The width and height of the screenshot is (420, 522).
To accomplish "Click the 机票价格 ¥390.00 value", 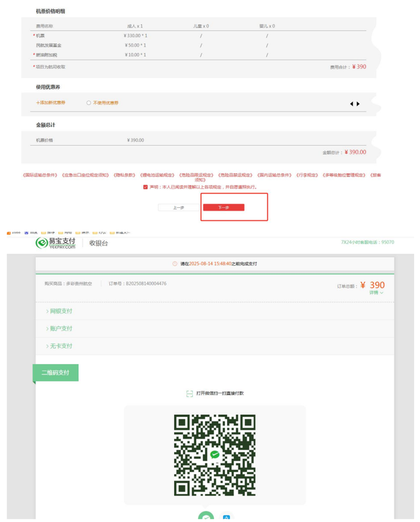I will pyautogui.click(x=136, y=140).
